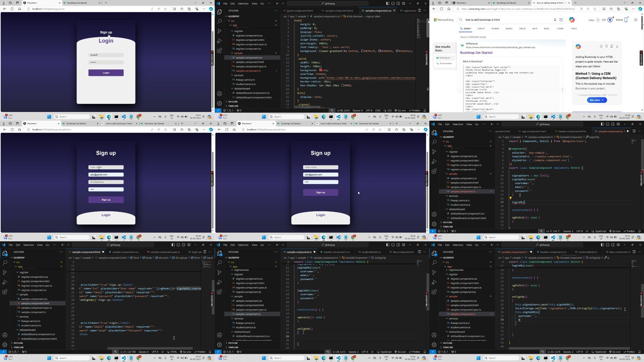Click User name field in four-field Sign up form
This screenshot has width=644, height=362.
click(x=106, y=167)
